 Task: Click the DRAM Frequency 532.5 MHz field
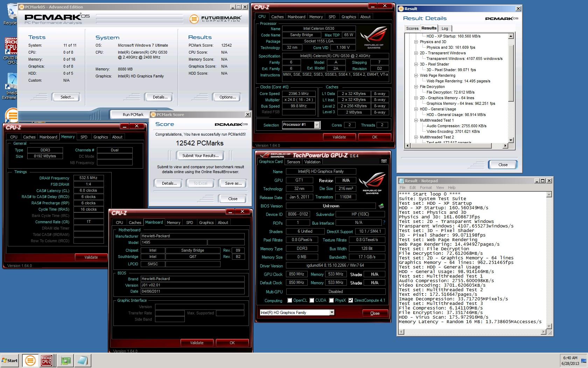(89, 178)
